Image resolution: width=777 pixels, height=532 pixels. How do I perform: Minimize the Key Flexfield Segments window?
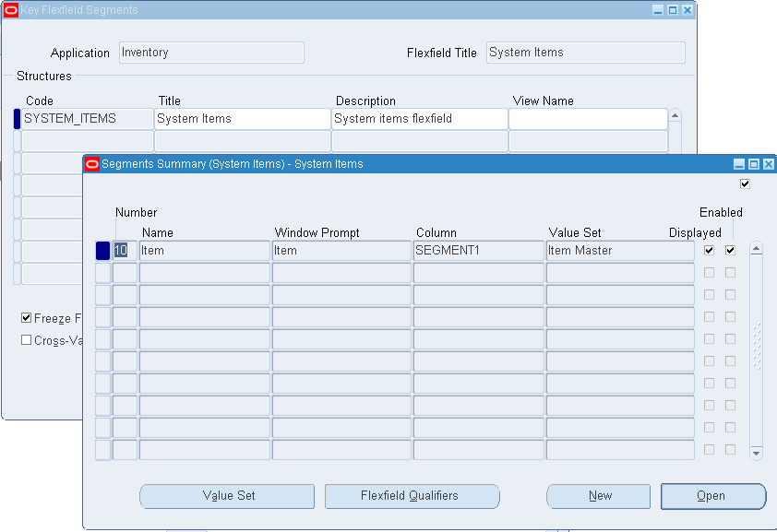[x=658, y=10]
